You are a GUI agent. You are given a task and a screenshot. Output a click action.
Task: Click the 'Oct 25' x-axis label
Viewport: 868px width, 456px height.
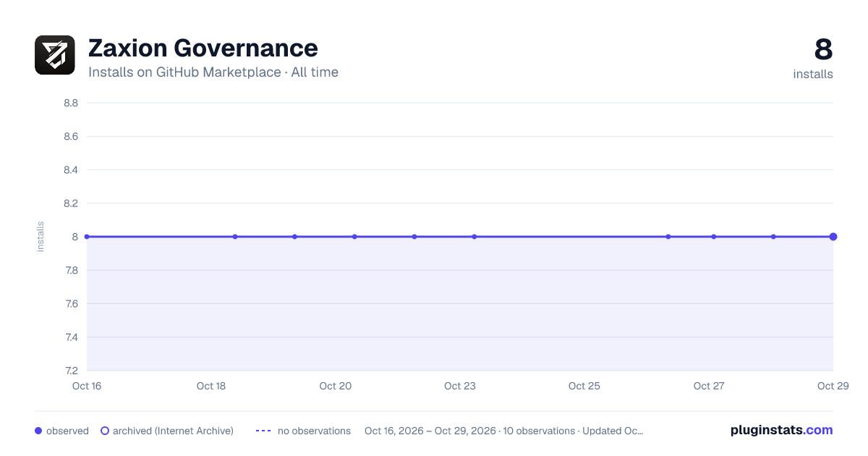click(x=584, y=386)
